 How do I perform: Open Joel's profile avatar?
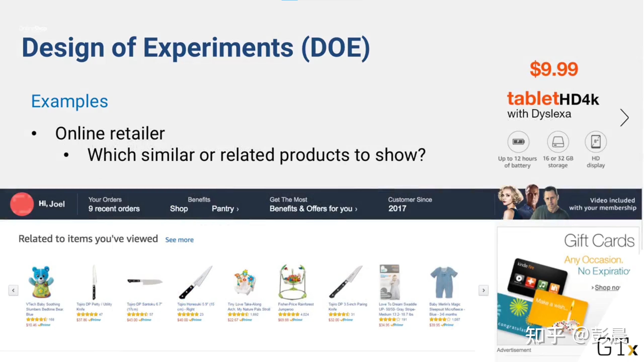pyautogui.click(x=22, y=204)
